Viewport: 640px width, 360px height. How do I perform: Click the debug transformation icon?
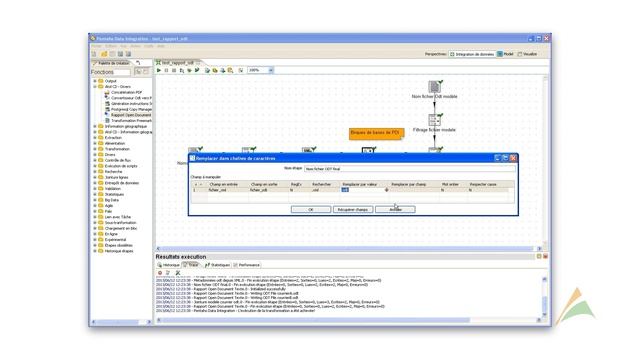[x=189, y=70]
